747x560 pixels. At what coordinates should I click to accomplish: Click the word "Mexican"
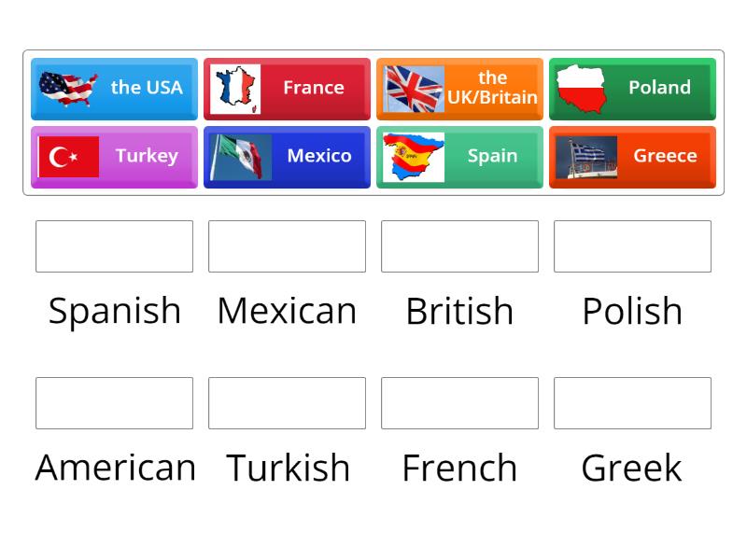pyautogui.click(x=287, y=311)
